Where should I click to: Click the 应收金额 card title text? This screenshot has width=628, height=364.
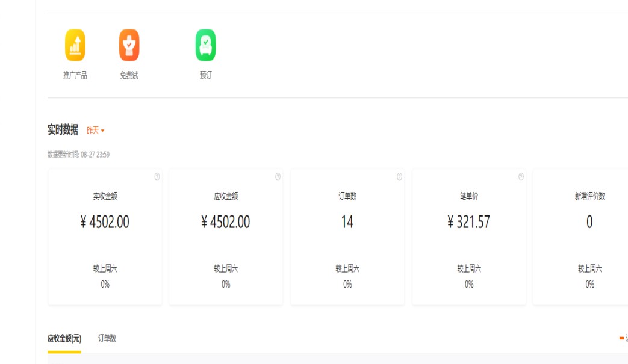226,196
